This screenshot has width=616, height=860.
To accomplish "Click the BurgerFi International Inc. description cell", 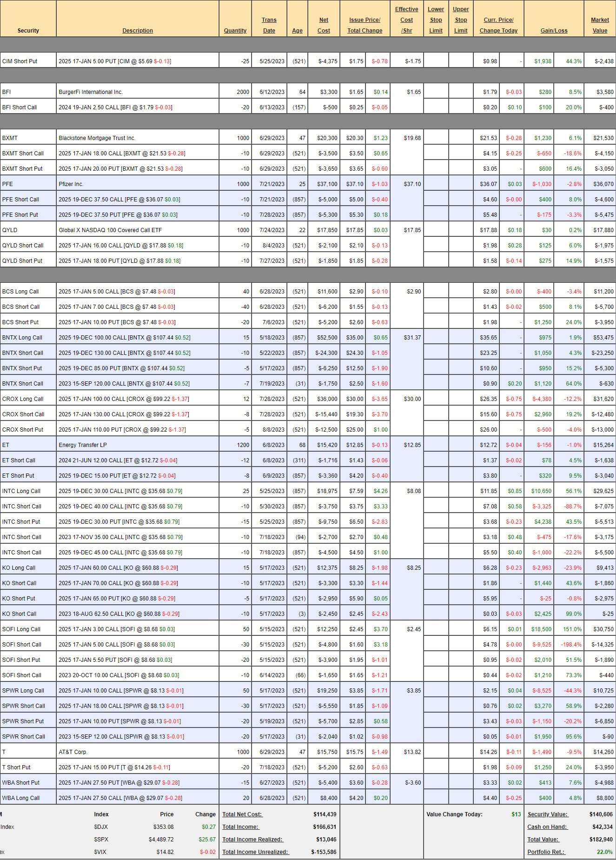I will click(91, 92).
